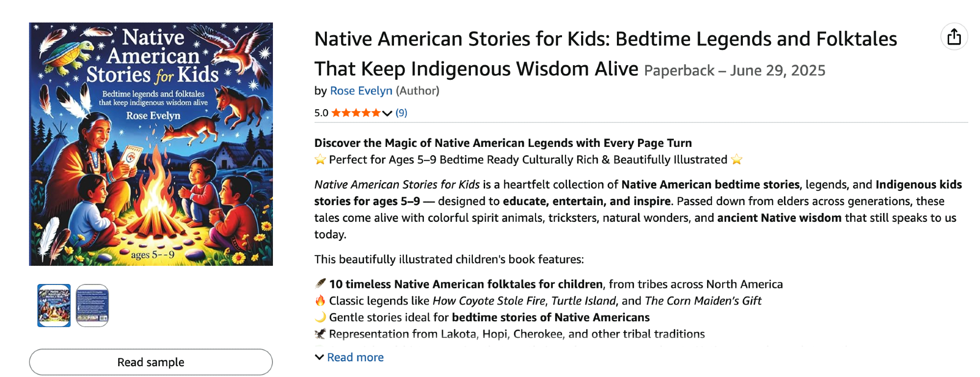980x377 pixels.
Task: Select the back cover thumbnail
Action: 92,306
